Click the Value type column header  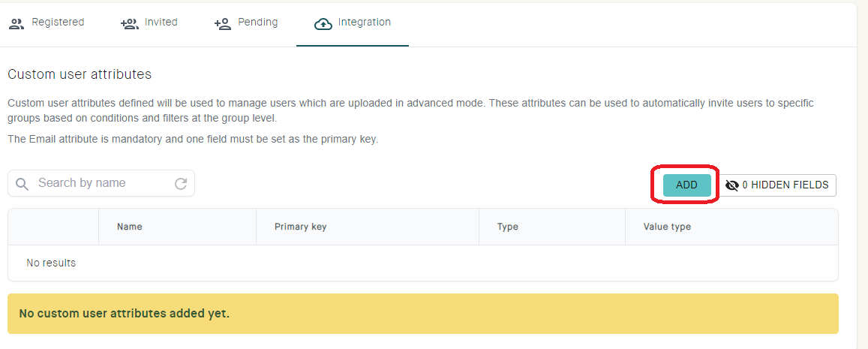(667, 227)
